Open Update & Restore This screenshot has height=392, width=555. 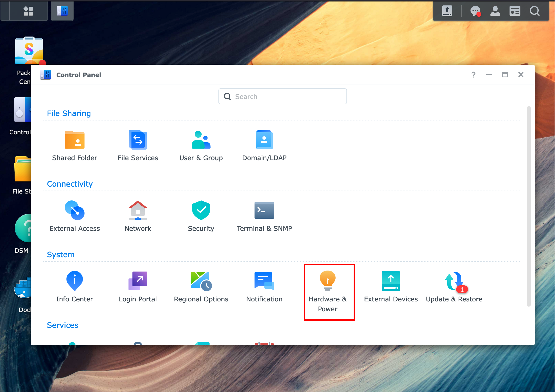click(x=454, y=287)
